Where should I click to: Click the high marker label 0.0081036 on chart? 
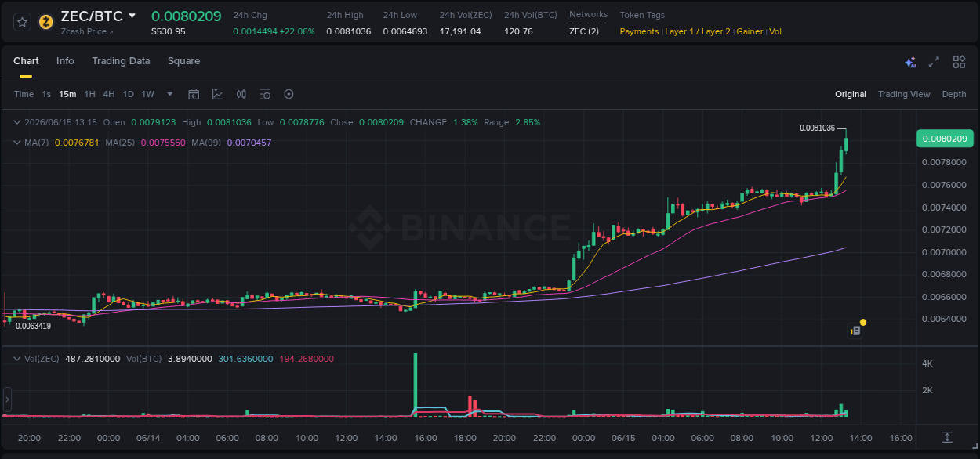tap(817, 128)
